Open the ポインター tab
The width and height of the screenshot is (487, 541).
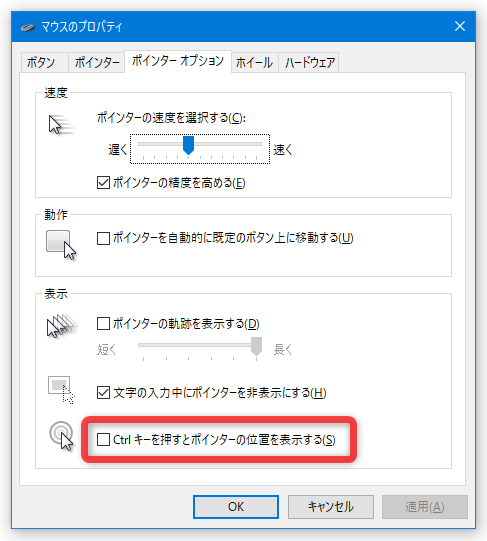pyautogui.click(x=97, y=62)
